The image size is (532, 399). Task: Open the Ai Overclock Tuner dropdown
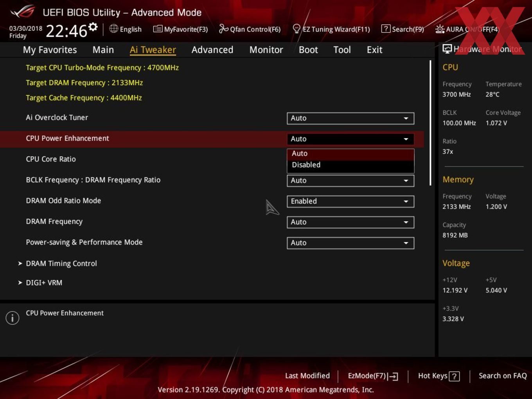point(350,118)
